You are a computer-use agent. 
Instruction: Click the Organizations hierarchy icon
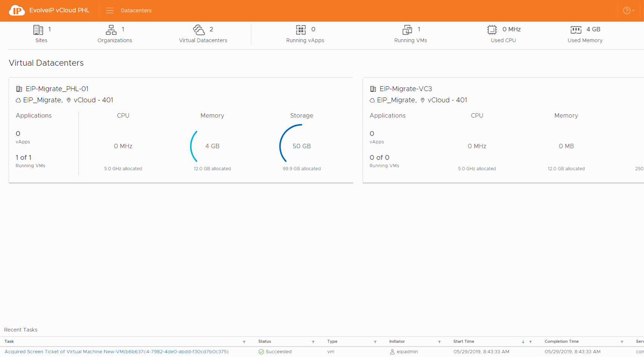coord(111,30)
